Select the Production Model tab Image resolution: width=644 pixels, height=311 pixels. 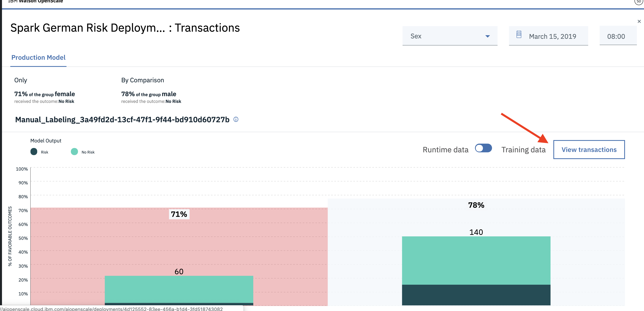[x=39, y=58]
